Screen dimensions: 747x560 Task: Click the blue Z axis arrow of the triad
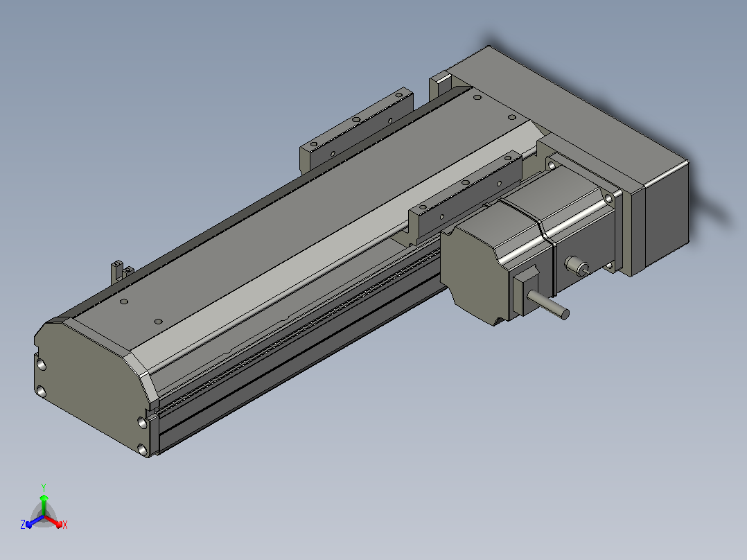[x=35, y=522]
